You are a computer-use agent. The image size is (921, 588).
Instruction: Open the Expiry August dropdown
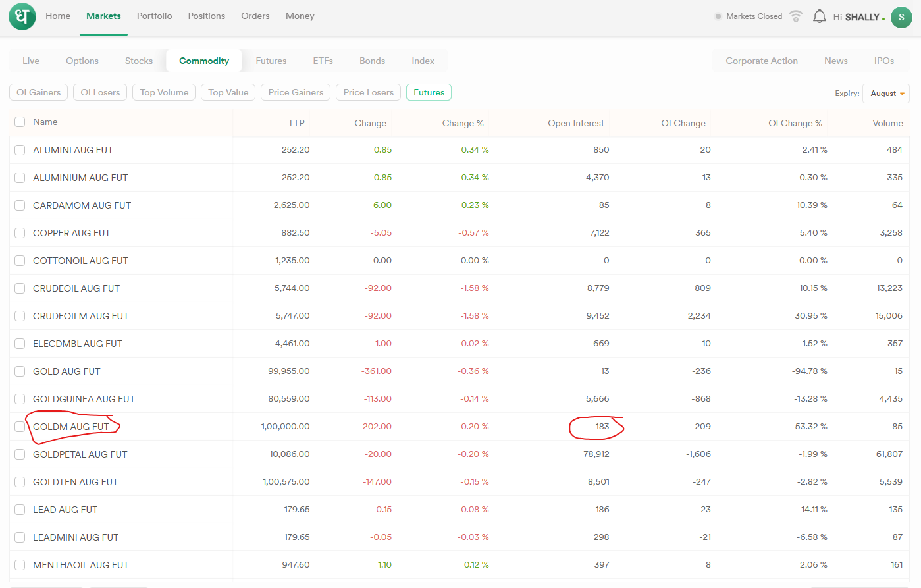[x=886, y=94]
